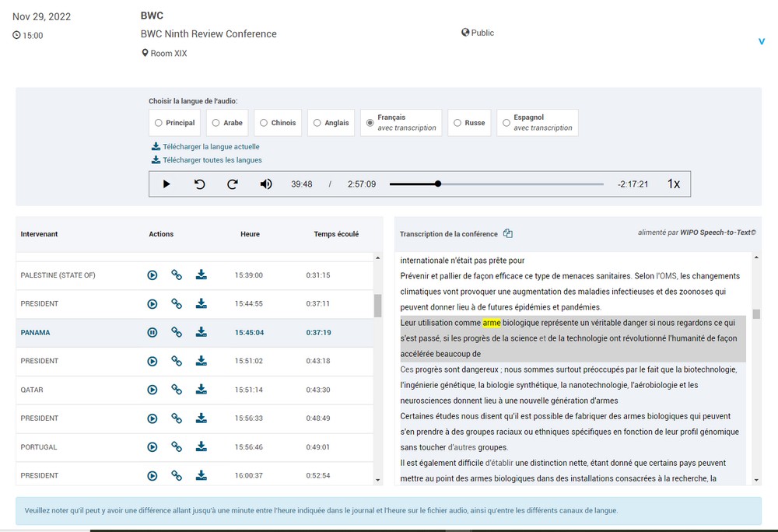Download the Panama segment

(201, 333)
